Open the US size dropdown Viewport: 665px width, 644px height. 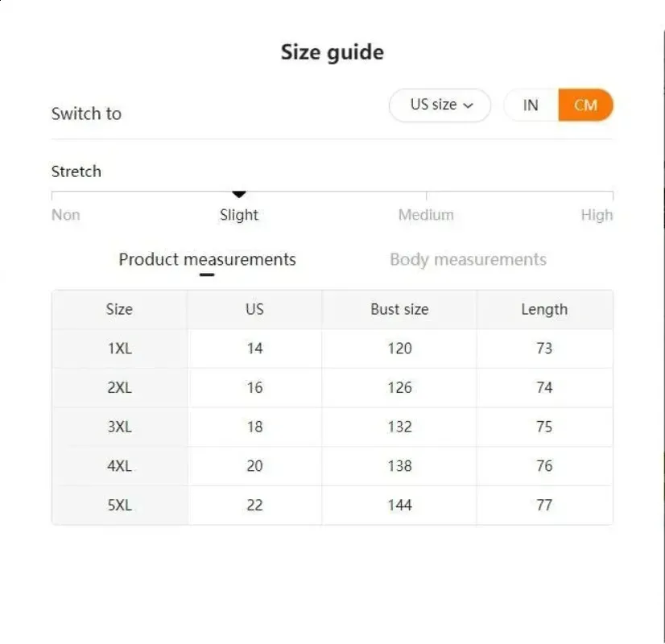tap(439, 105)
